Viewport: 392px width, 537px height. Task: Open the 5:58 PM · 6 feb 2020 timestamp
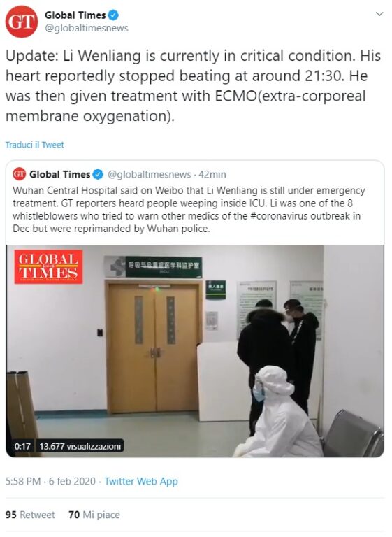point(50,481)
